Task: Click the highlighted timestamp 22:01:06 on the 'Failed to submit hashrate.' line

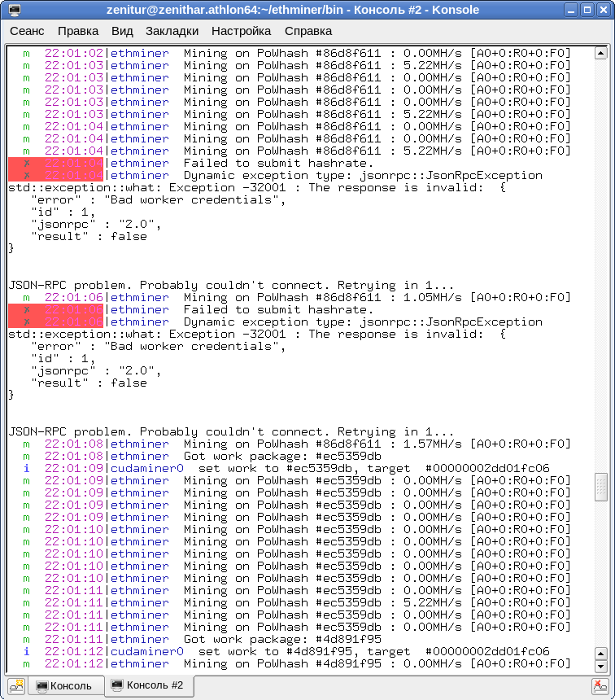Action: coord(74,310)
